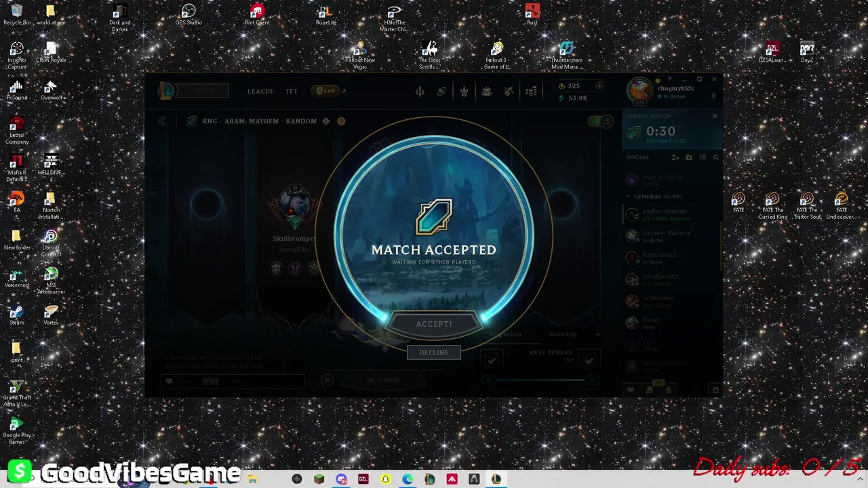This screenshot has width=868, height=488.
Task: Cancel the Finding Match queue with X
Action: coord(714,116)
